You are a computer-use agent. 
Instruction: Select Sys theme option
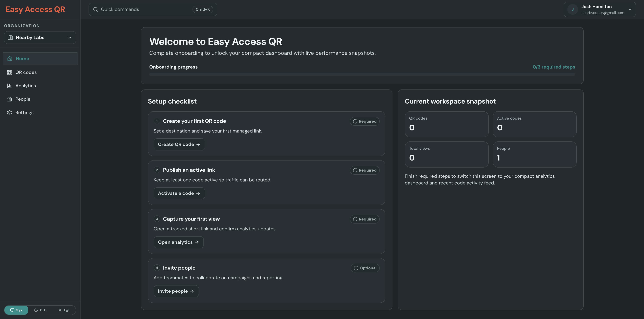coord(16,310)
